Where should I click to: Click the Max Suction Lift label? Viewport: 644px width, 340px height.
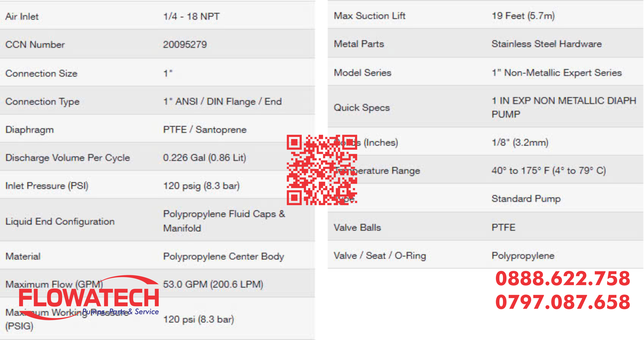[370, 16]
